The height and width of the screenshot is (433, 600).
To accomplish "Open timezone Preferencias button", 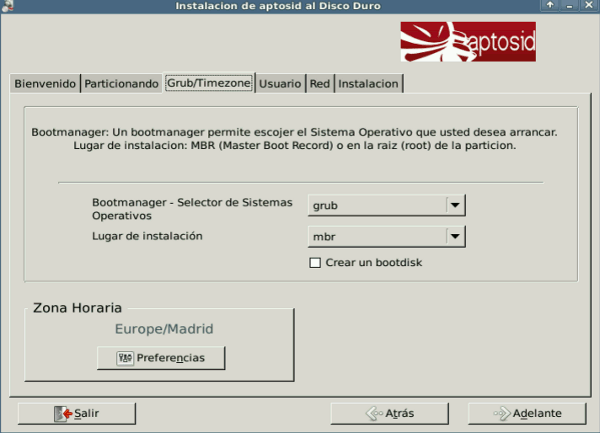I will point(161,358).
